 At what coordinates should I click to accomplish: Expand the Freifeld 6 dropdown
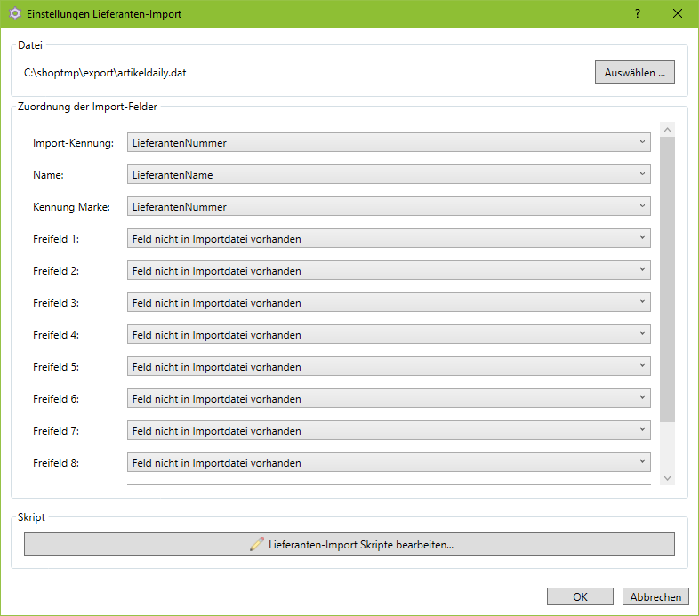pos(389,398)
